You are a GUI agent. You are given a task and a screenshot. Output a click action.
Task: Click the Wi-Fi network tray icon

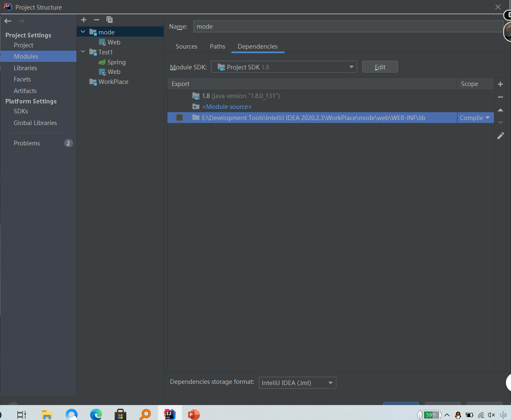click(x=481, y=415)
